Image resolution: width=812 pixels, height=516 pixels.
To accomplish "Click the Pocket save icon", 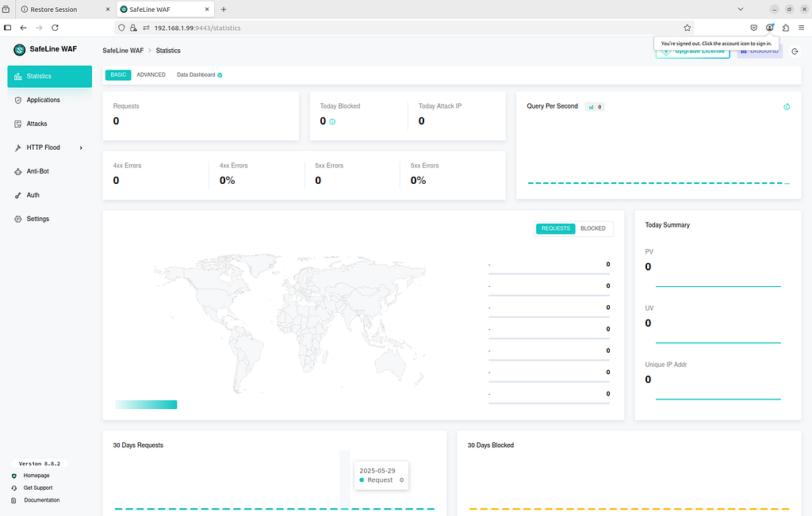I will [x=754, y=28].
